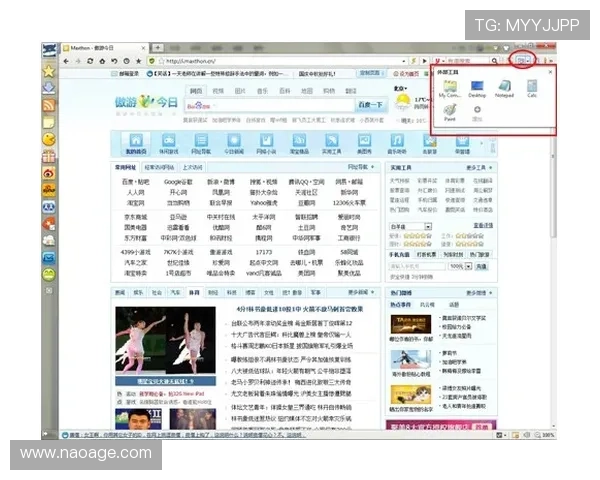
Task: Launch Calc from external tools panel
Action: (532, 89)
